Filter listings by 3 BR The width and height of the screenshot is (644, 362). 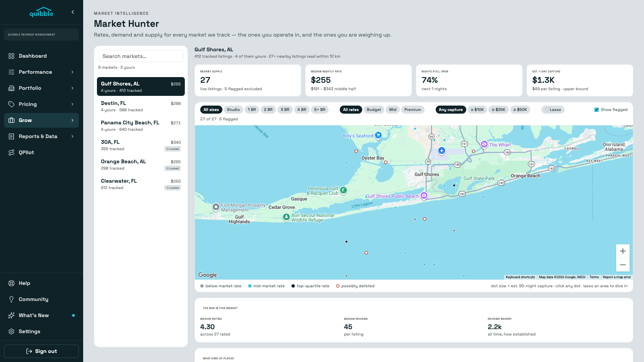point(285,110)
